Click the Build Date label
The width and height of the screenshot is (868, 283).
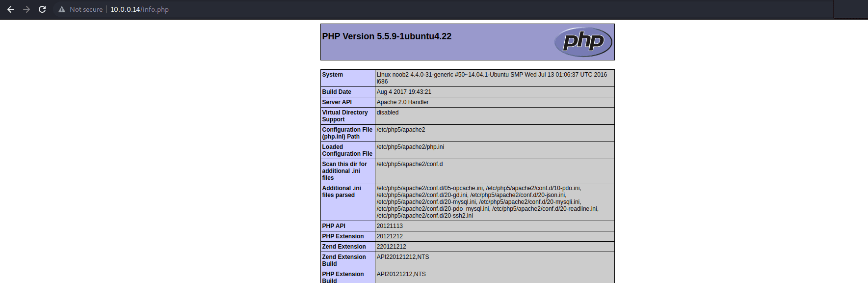[337, 92]
